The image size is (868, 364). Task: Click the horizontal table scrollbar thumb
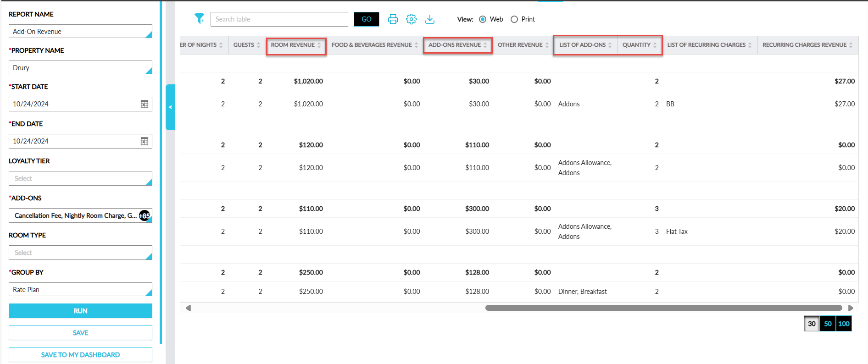(x=663, y=308)
